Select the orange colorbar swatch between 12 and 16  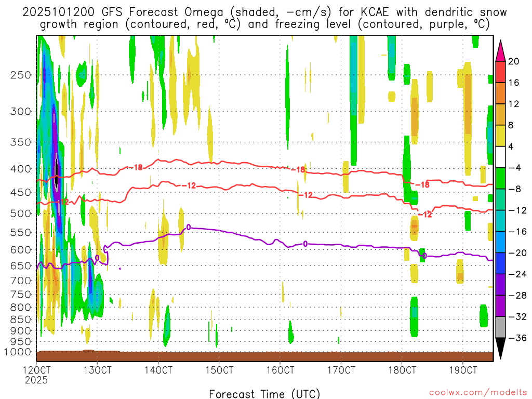pos(500,93)
